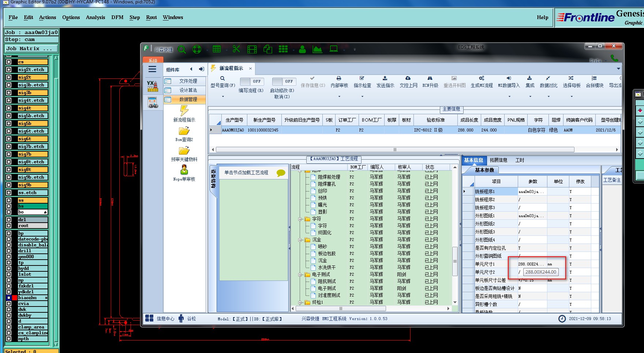Toggle 启动修改(E) OFF switch
Screen dimensions: 644x353
(x=284, y=81)
